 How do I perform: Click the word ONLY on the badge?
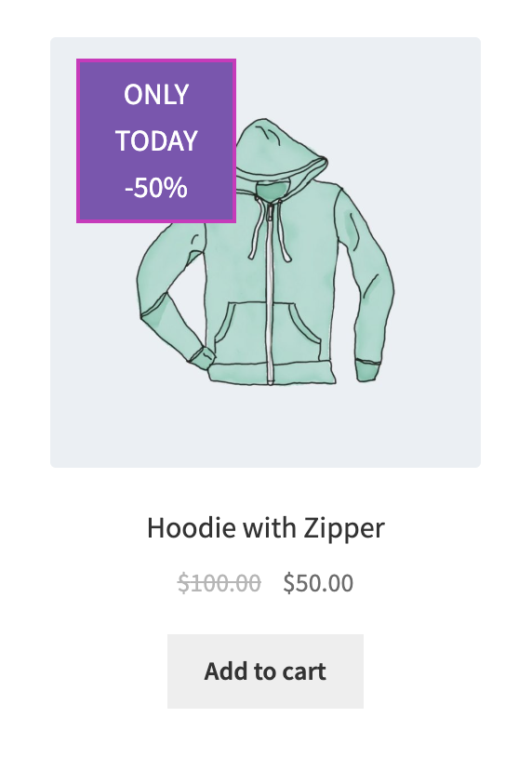click(156, 94)
